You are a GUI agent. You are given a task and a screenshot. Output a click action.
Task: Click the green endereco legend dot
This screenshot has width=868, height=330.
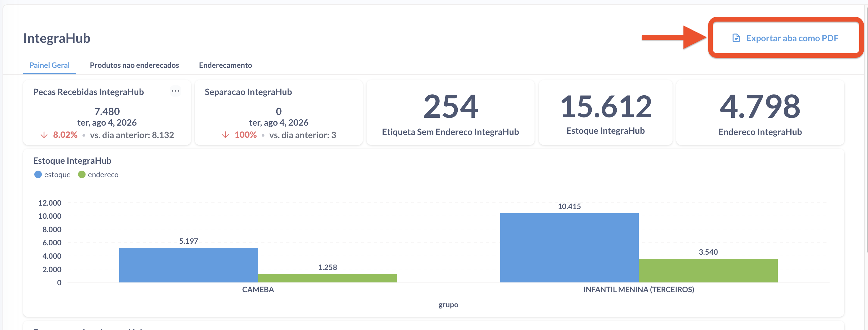(81, 174)
